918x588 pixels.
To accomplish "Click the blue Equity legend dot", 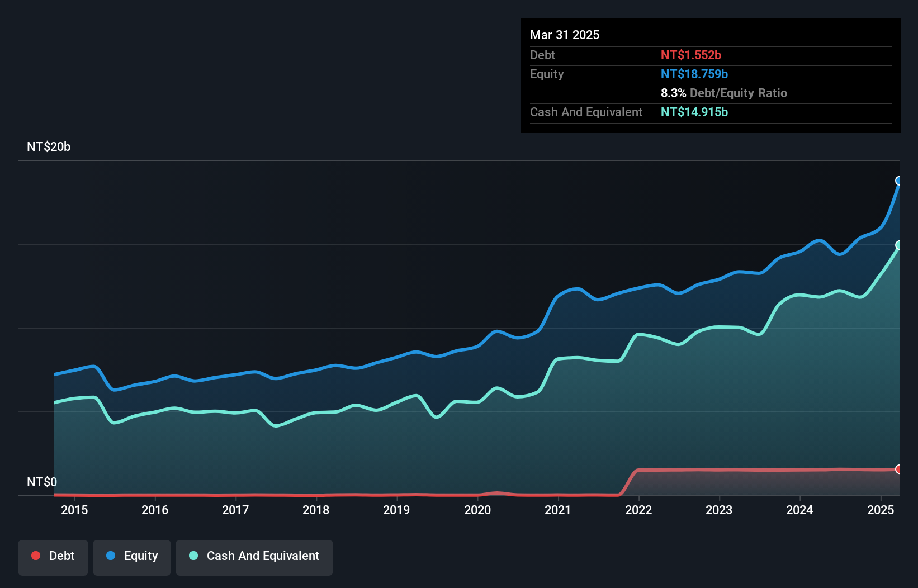I will (111, 556).
